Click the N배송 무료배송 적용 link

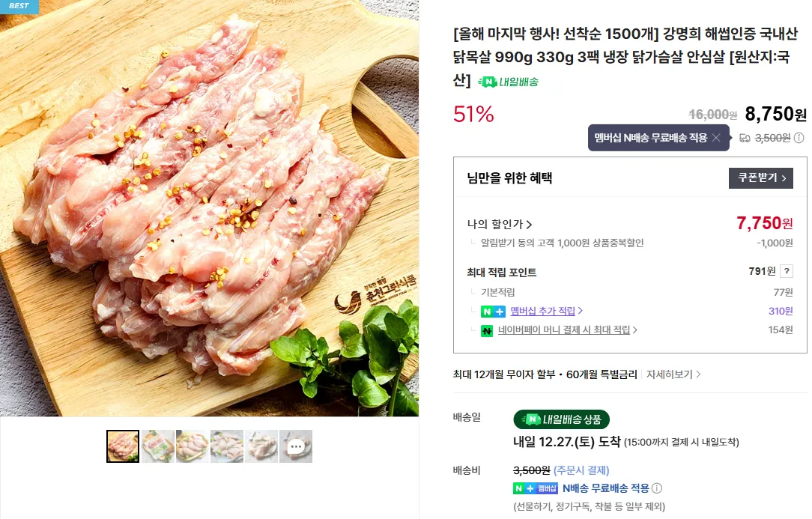point(606,488)
